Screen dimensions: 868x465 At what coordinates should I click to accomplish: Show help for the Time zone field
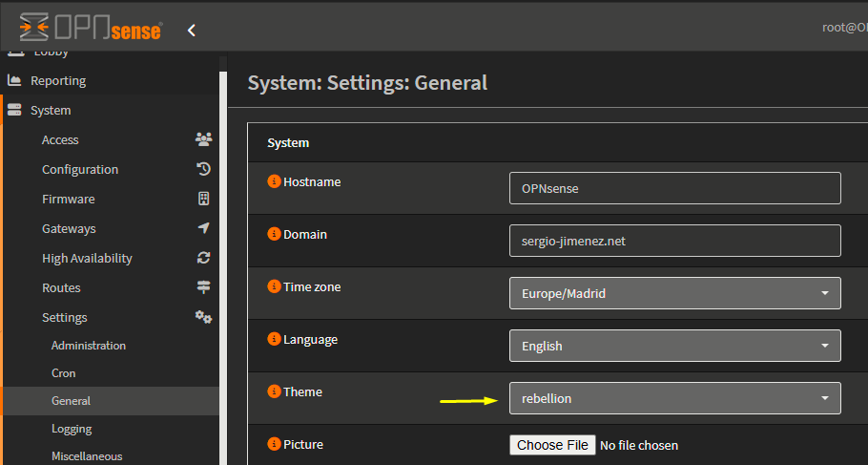274,286
